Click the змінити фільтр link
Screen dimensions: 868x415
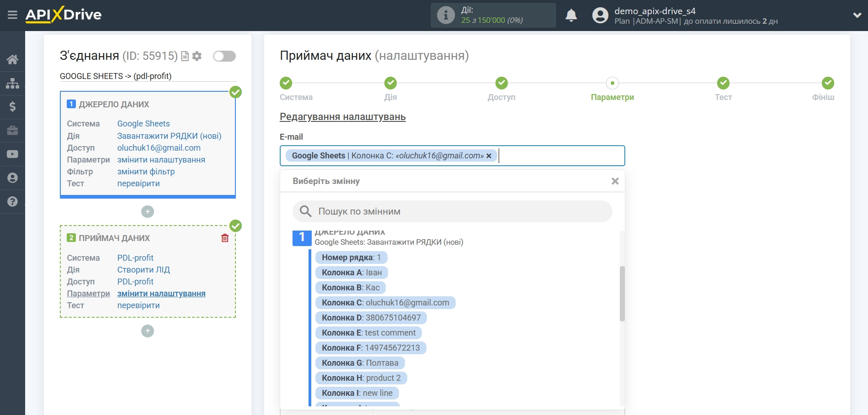146,172
